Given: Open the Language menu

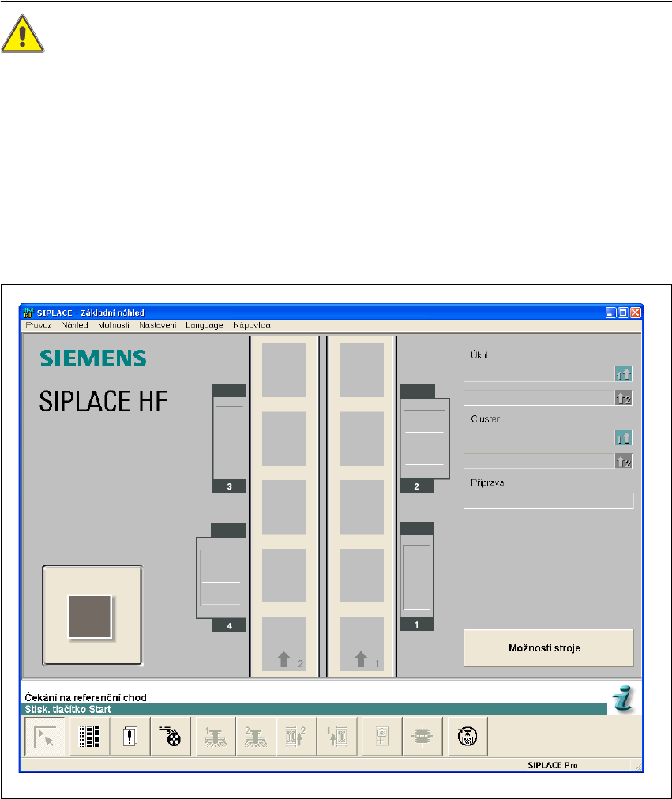Looking at the screenshot, I should point(205,325).
